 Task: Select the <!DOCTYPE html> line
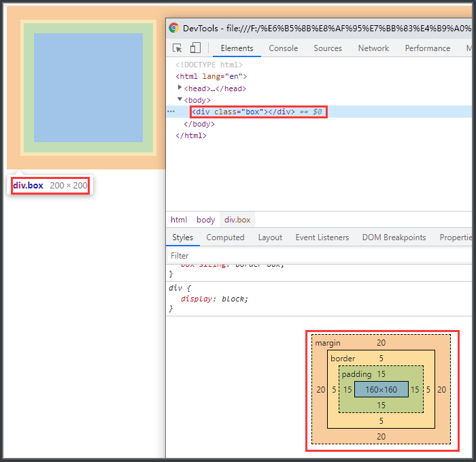pos(209,65)
